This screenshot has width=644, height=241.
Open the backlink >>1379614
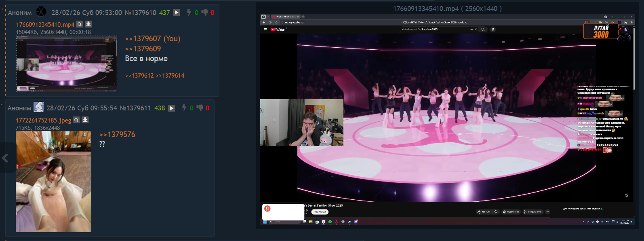point(170,76)
